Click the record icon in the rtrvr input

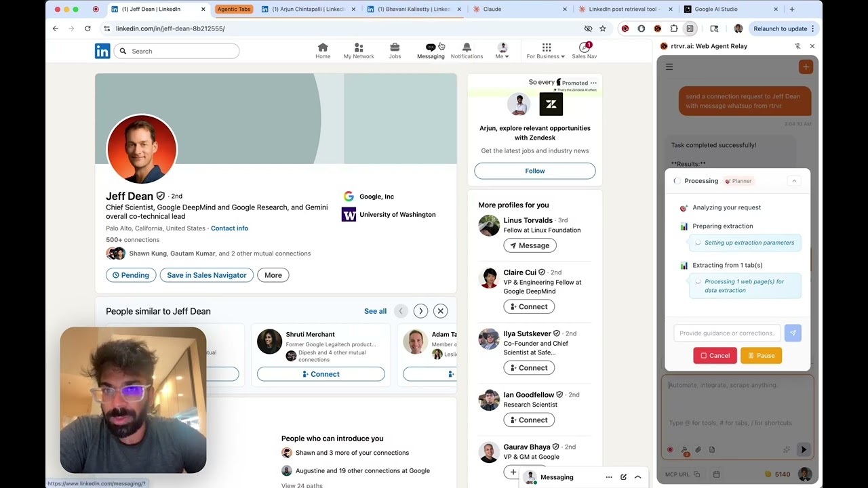pos(670,449)
